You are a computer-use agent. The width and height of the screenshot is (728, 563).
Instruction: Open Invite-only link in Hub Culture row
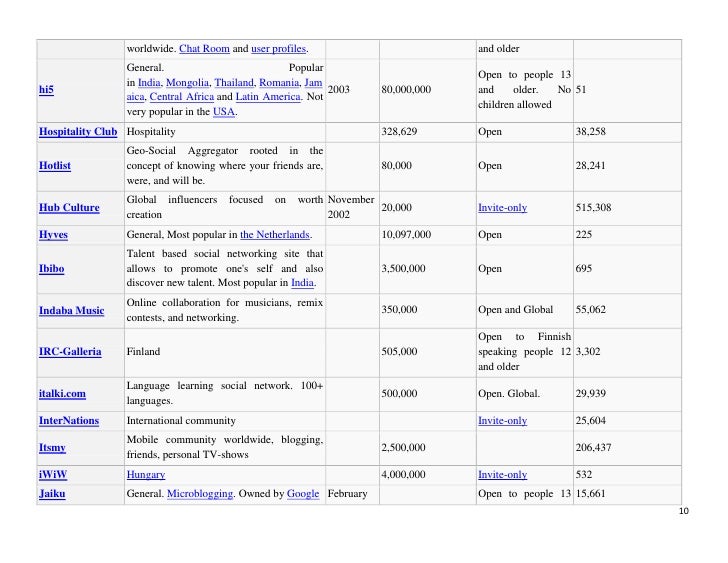click(502, 207)
